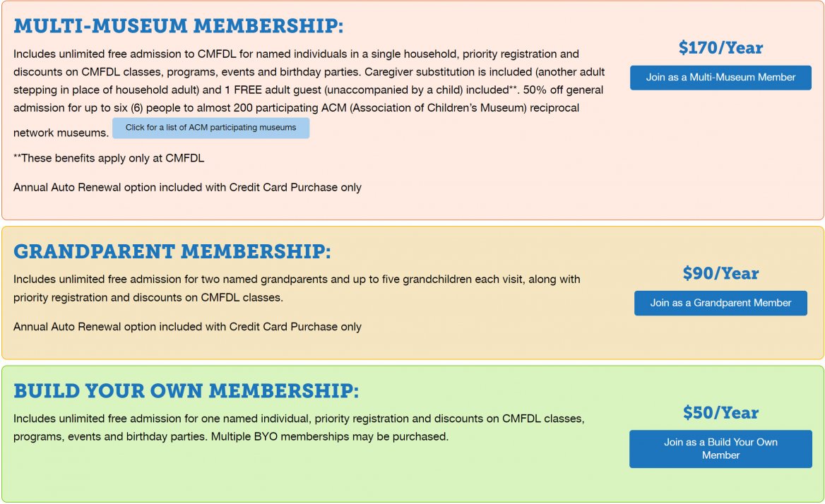Image resolution: width=825 pixels, height=504 pixels.
Task: Click the $50/Year price label
Action: click(x=720, y=412)
